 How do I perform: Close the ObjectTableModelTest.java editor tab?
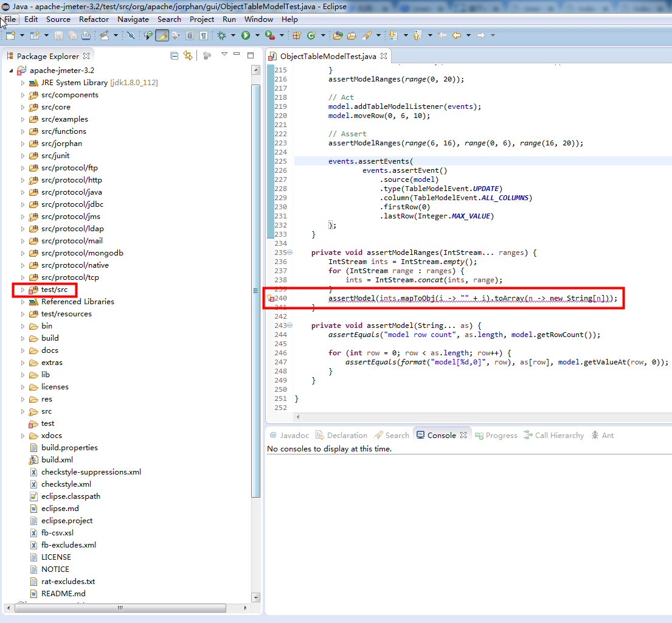pos(384,56)
